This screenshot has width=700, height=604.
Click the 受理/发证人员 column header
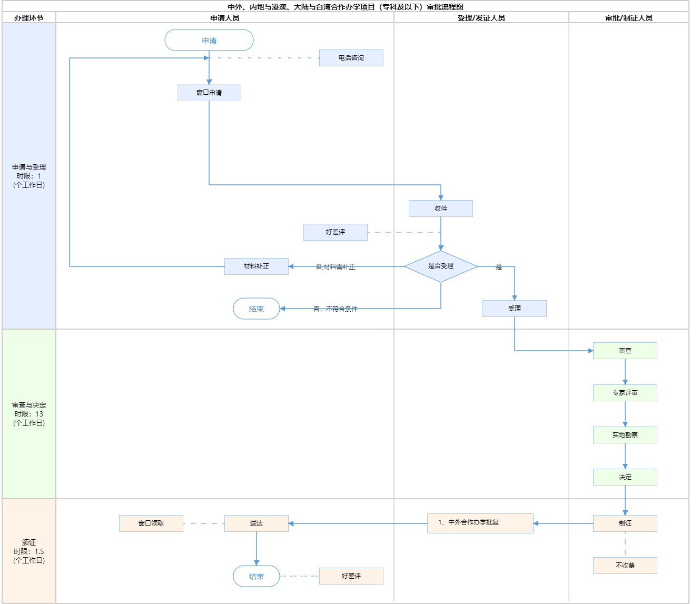click(481, 18)
